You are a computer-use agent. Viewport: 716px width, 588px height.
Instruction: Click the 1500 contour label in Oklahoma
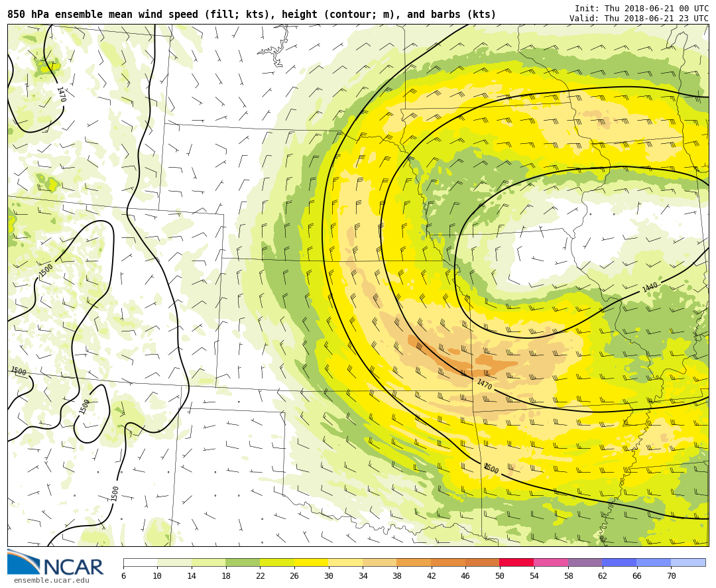(x=491, y=469)
